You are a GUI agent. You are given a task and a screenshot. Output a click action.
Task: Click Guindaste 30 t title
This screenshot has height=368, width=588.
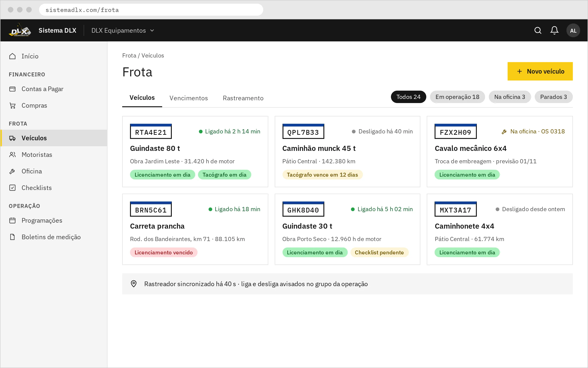(x=307, y=226)
